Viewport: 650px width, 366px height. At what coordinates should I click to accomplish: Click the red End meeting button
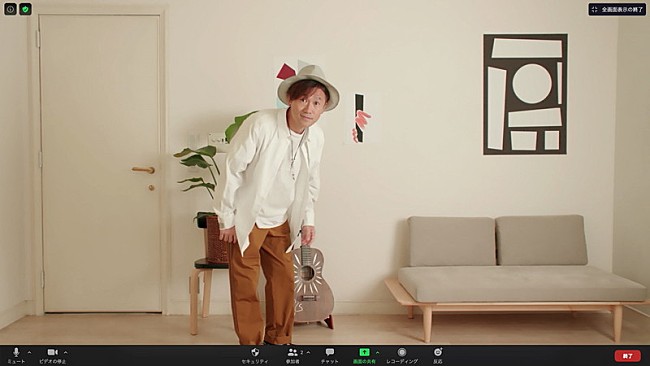tap(628, 356)
